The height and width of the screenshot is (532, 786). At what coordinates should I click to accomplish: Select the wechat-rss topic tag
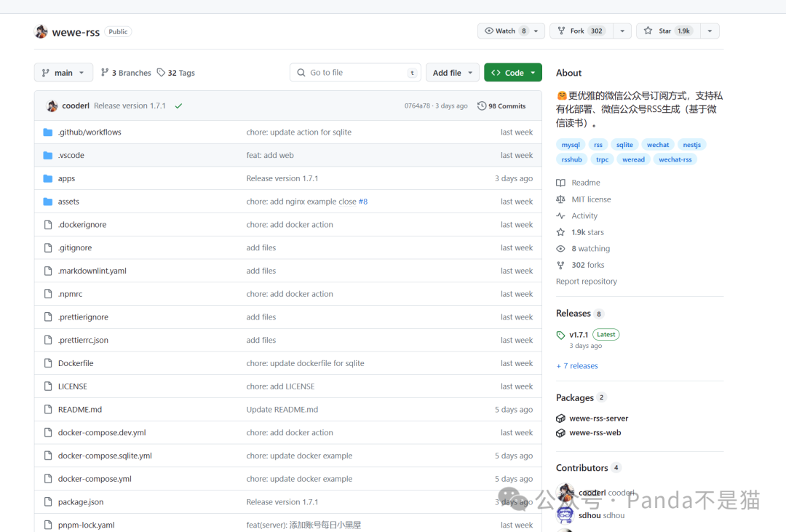coord(675,159)
